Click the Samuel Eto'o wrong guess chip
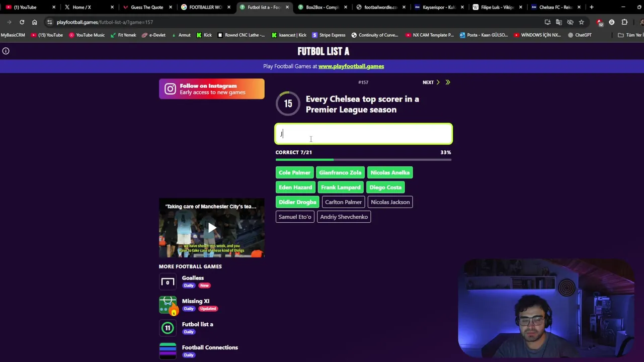 tap(295, 217)
